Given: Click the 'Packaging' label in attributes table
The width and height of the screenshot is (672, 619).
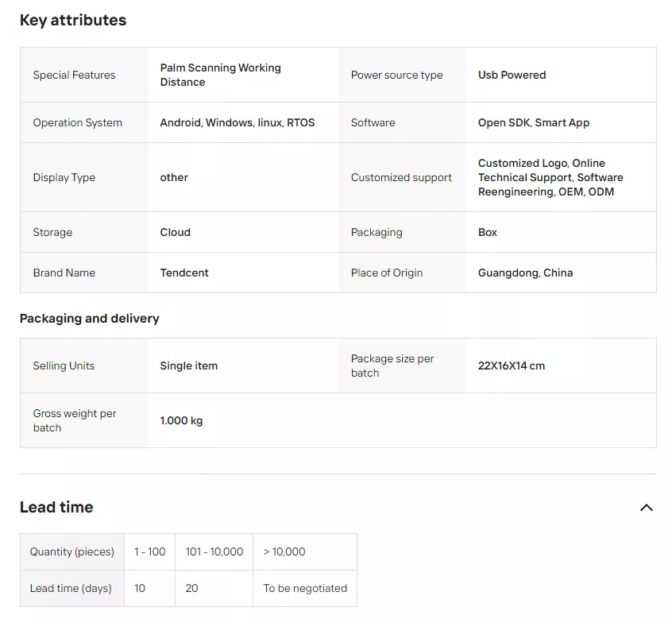Looking at the screenshot, I should point(377,232).
